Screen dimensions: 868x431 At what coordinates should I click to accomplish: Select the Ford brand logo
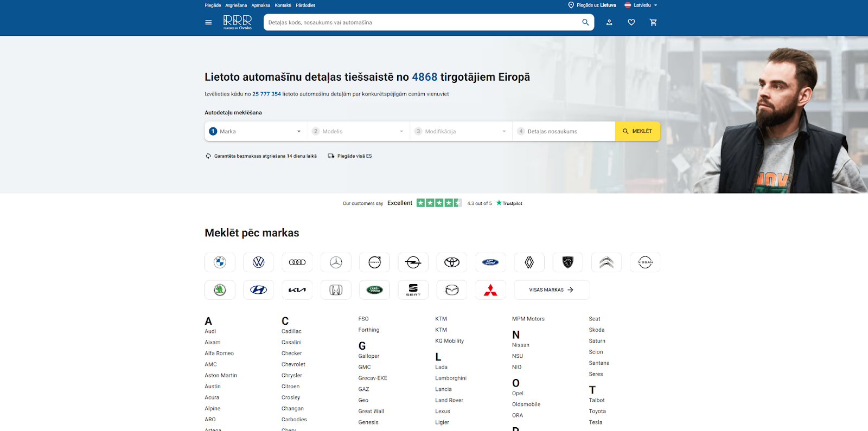[490, 262]
